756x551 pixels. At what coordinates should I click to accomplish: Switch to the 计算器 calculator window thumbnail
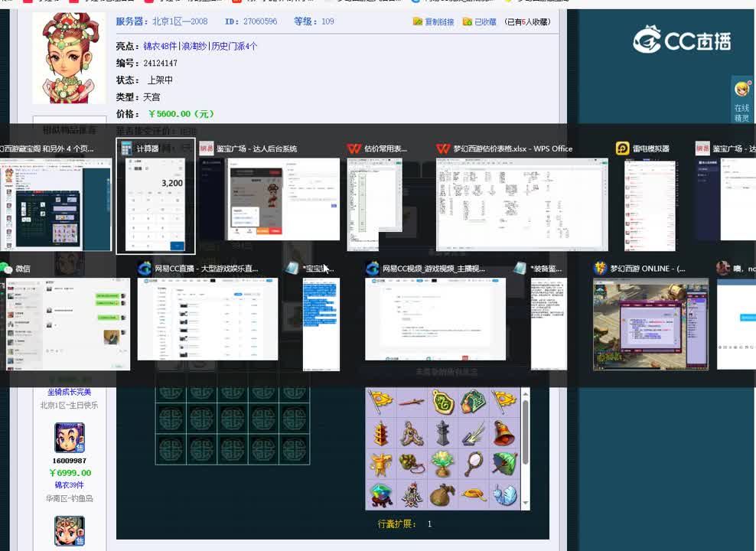pyautogui.click(x=156, y=196)
